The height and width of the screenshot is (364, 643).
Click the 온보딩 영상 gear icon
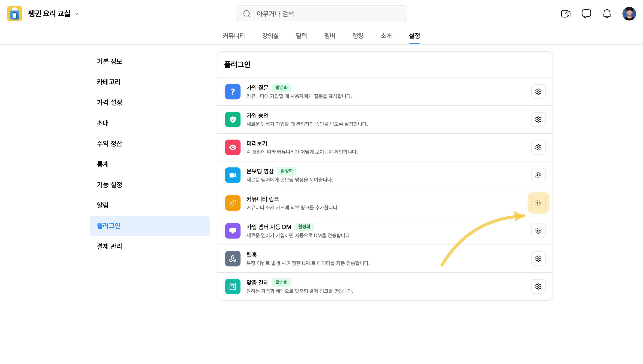click(538, 175)
